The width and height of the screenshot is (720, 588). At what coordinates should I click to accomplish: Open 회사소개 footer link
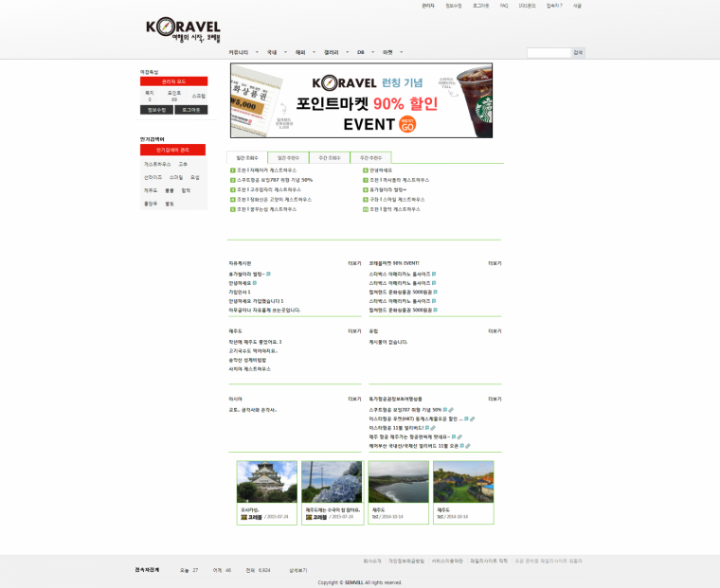tap(372, 561)
